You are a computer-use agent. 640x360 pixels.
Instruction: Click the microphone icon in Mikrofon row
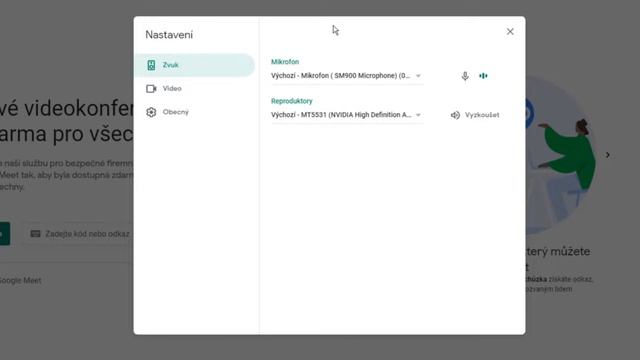click(x=465, y=76)
